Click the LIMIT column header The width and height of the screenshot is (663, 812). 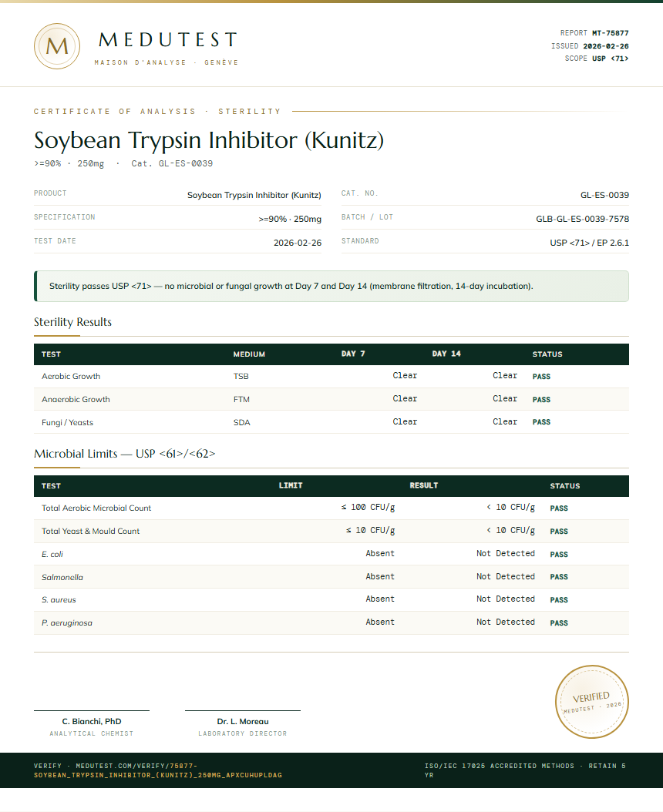pyautogui.click(x=291, y=486)
